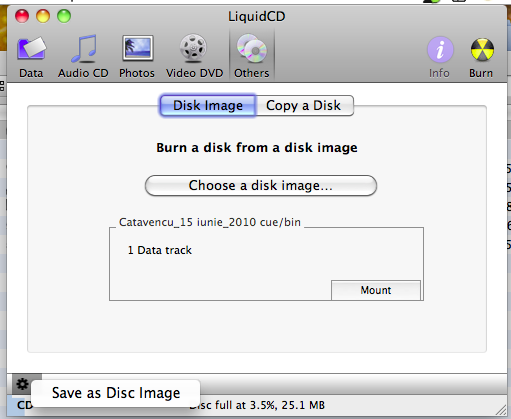Click the yellow minimize window button
511x419 pixels.
tap(43, 16)
